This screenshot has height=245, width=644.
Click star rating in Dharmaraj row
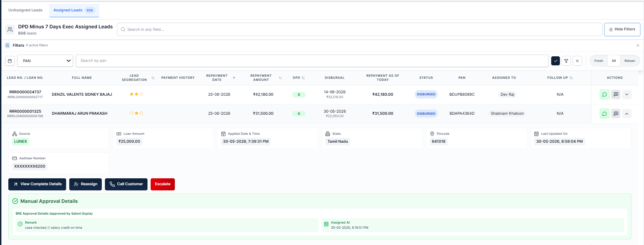point(136,113)
